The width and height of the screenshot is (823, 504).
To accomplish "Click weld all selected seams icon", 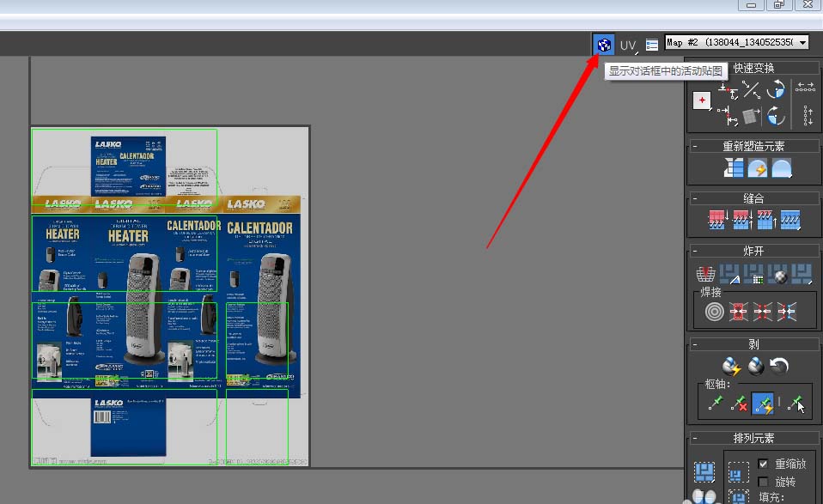I will 763,312.
